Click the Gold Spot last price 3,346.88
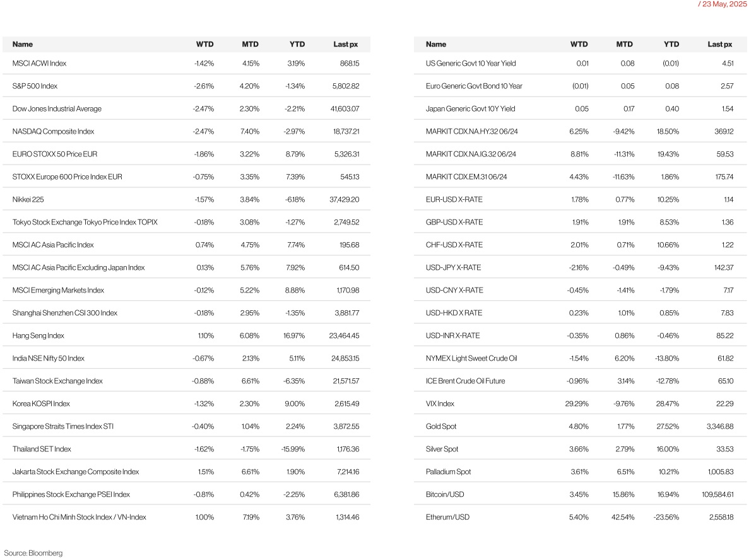 [720, 426]
